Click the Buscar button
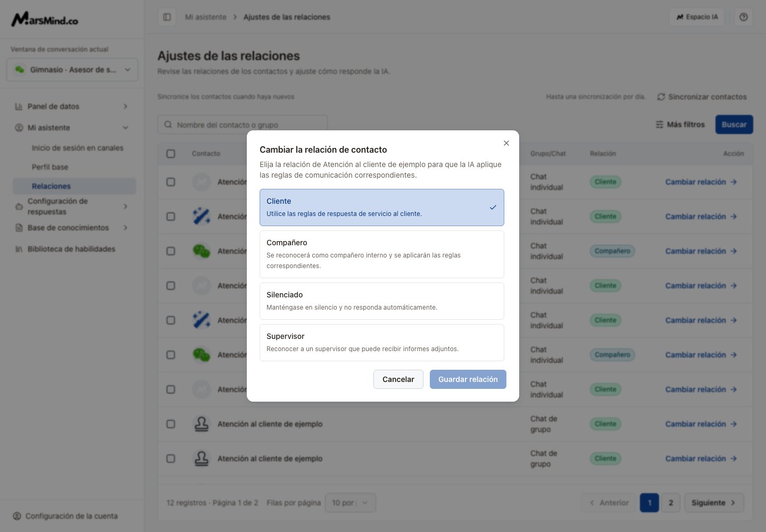 click(734, 124)
